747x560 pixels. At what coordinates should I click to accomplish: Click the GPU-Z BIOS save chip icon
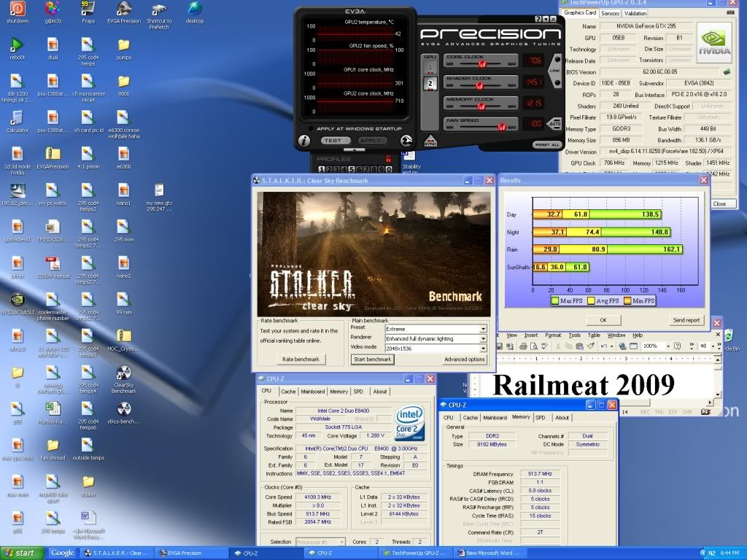click(x=727, y=72)
